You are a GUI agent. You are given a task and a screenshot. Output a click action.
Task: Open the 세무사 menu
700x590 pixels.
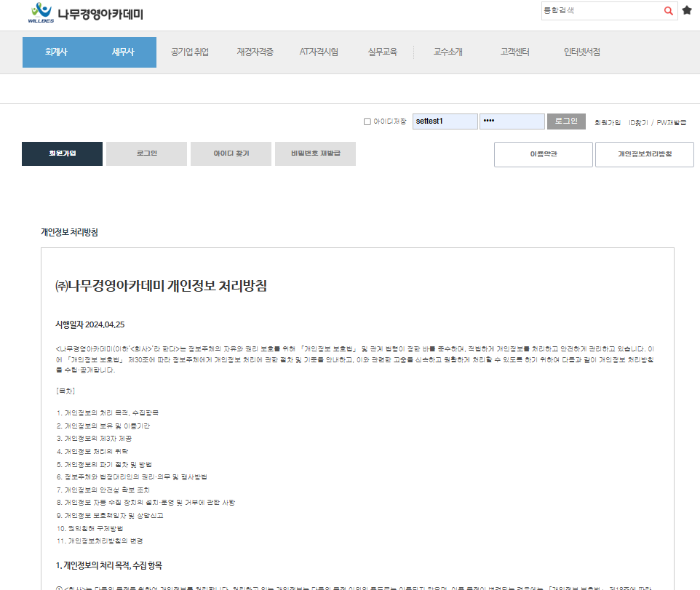[x=123, y=52]
